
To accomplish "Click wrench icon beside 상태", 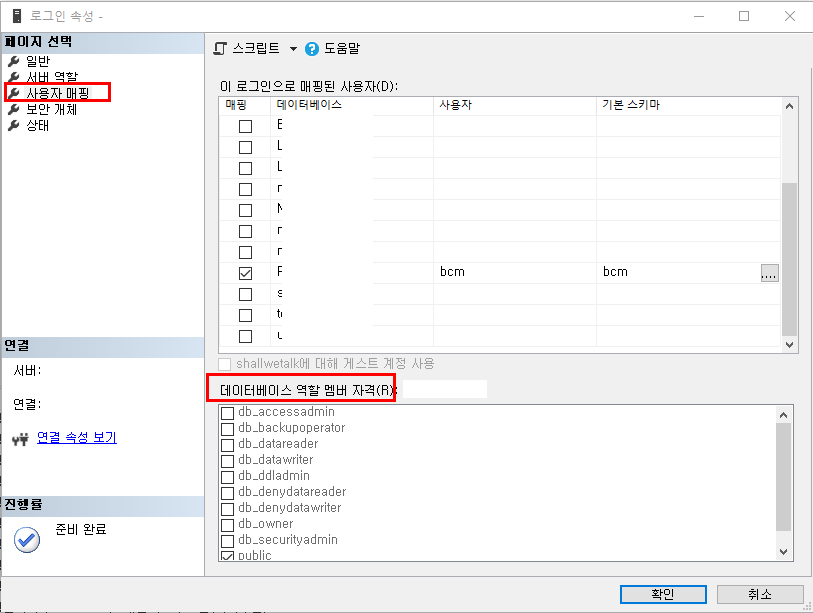I will pyautogui.click(x=14, y=126).
